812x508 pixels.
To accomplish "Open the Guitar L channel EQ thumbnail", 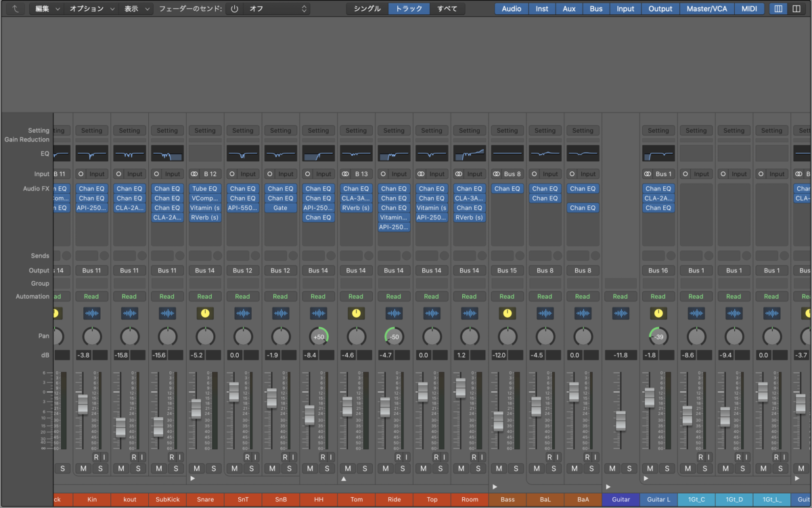I will pos(658,154).
